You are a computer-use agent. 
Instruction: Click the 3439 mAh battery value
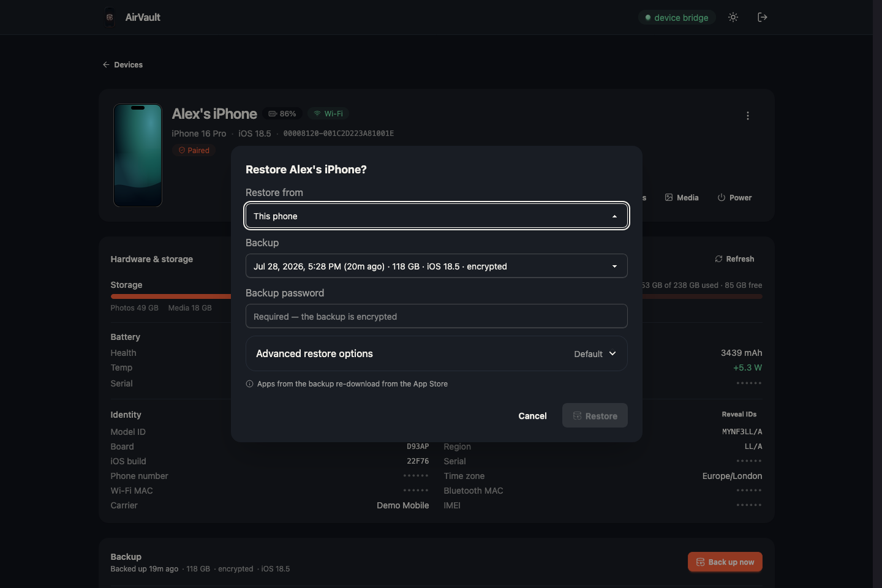(x=742, y=353)
